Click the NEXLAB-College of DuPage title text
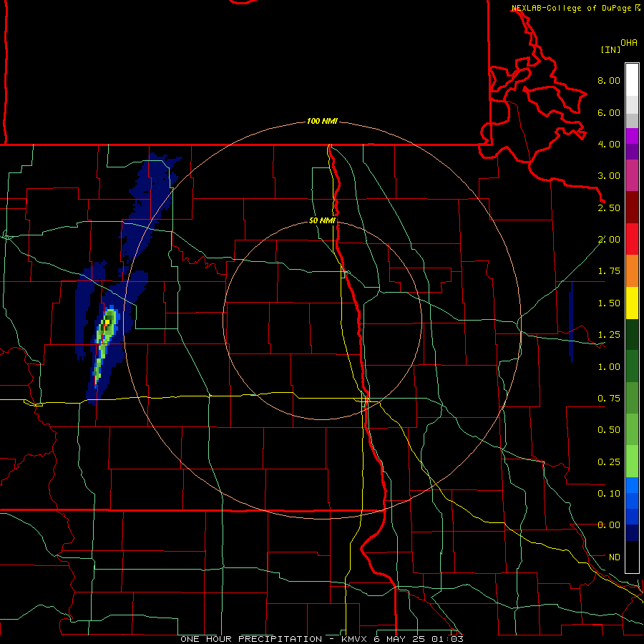The width and height of the screenshot is (644, 644). pos(571,8)
